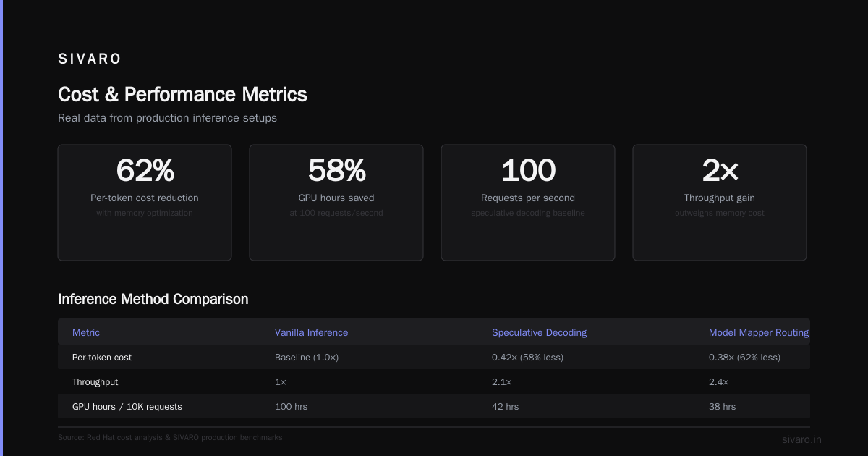Screen dimensions: 868x456
Task: Click the GPU hours / 10K requests row
Action: coord(434,407)
